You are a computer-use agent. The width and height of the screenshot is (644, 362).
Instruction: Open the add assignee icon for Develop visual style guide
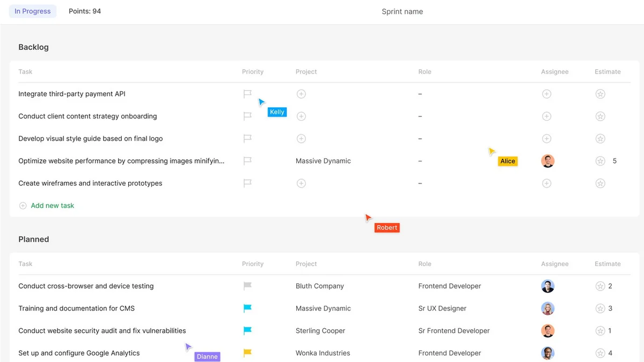click(546, 138)
